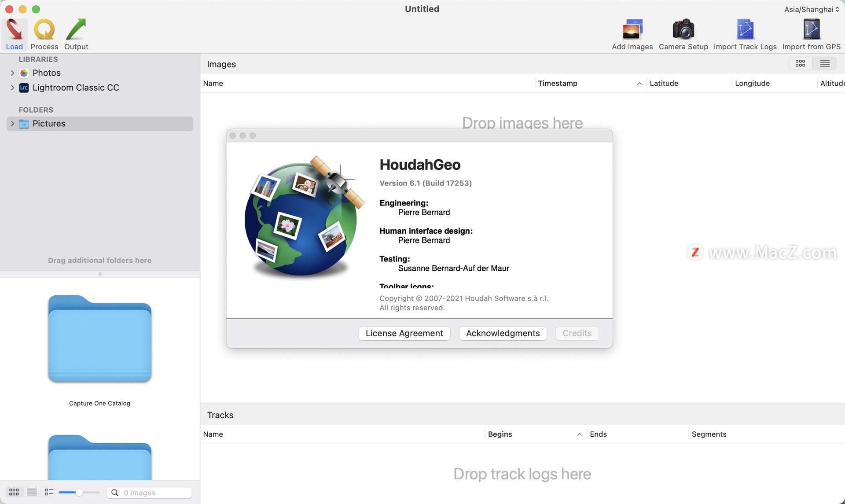Viewport: 845px width, 504px height.
Task: Switch browser to detailed list view
Action: 49,492
